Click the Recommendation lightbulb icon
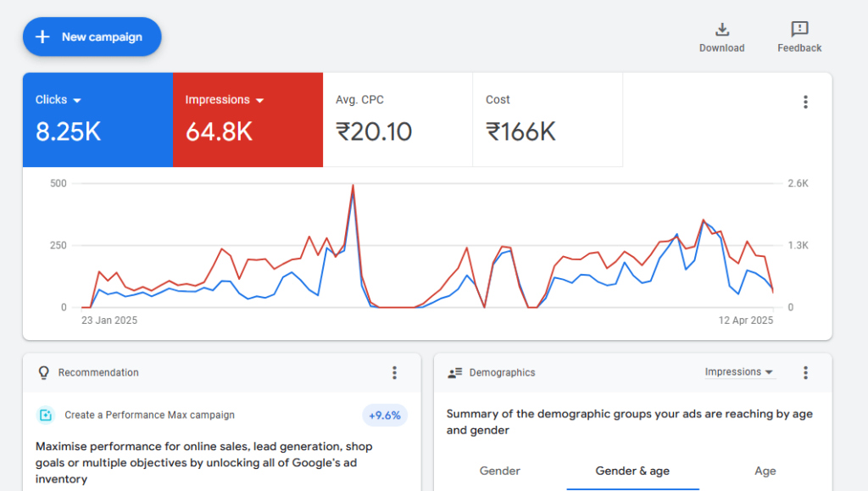The image size is (868, 491). click(x=44, y=372)
